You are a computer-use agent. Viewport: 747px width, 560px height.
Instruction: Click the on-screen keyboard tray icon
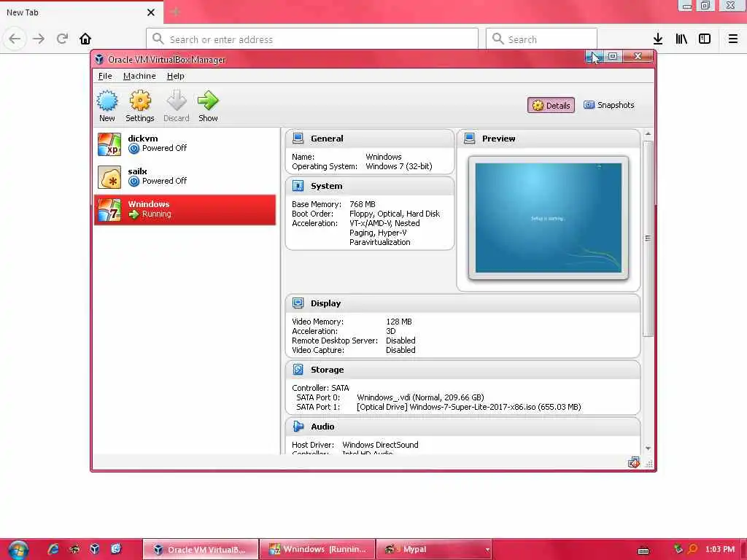tap(643, 551)
